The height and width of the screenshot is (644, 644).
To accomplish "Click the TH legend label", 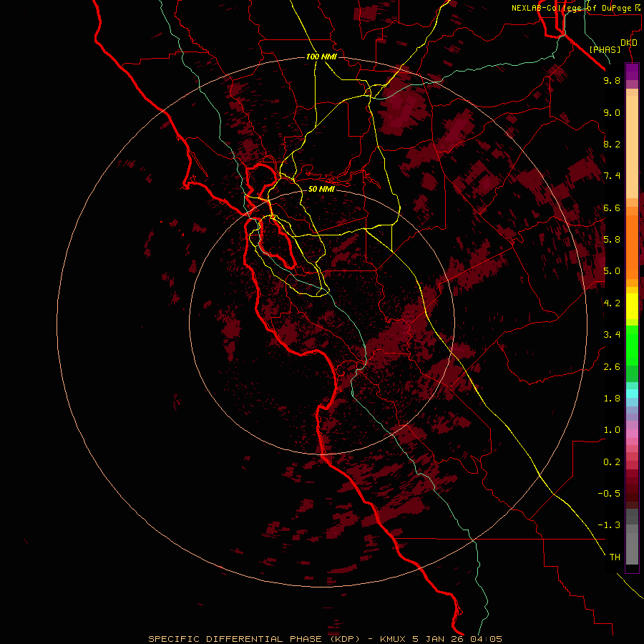I will pos(615,557).
